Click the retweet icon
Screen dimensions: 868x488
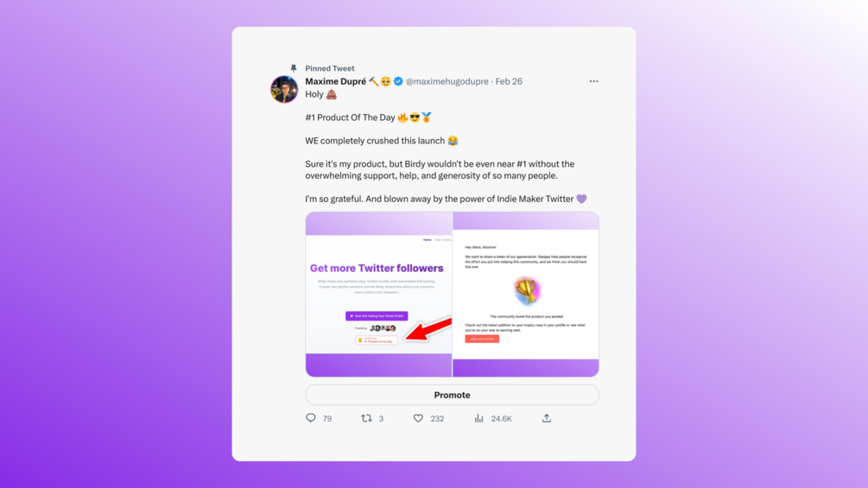(366, 418)
